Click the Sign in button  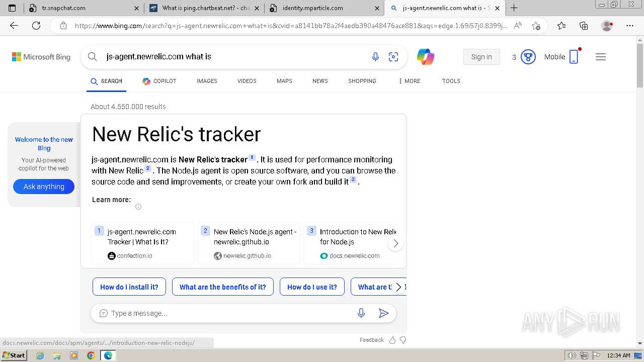click(481, 57)
